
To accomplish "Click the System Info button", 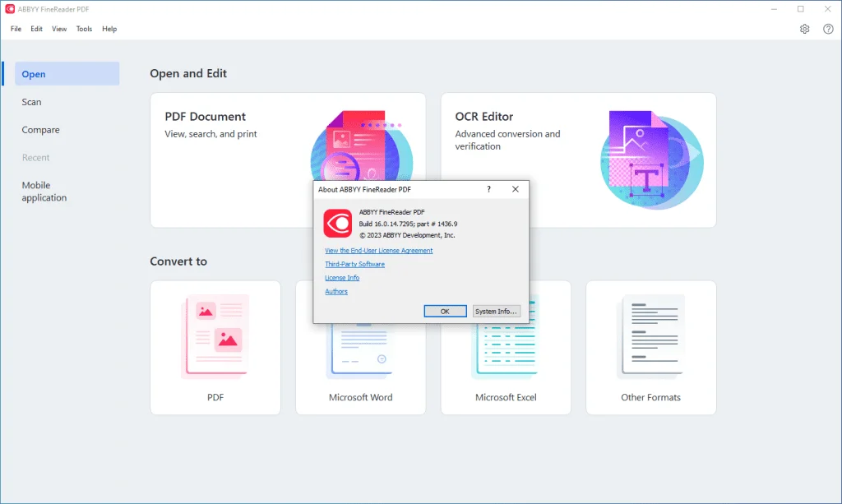I will [x=496, y=312].
